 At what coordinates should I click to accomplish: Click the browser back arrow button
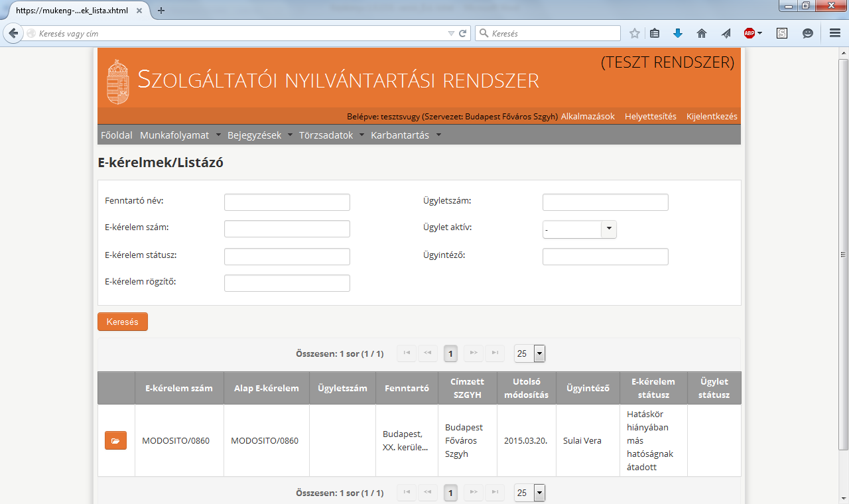13,33
